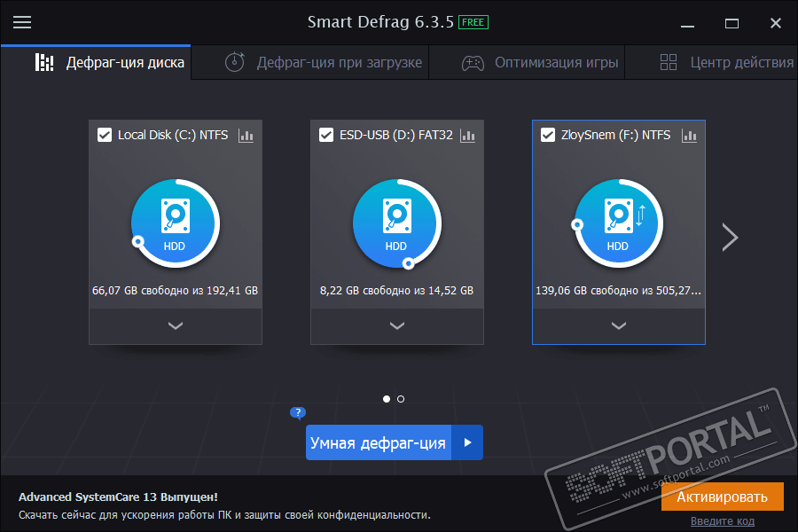Uncheck the Local Disk (C:) checkbox

click(105, 135)
